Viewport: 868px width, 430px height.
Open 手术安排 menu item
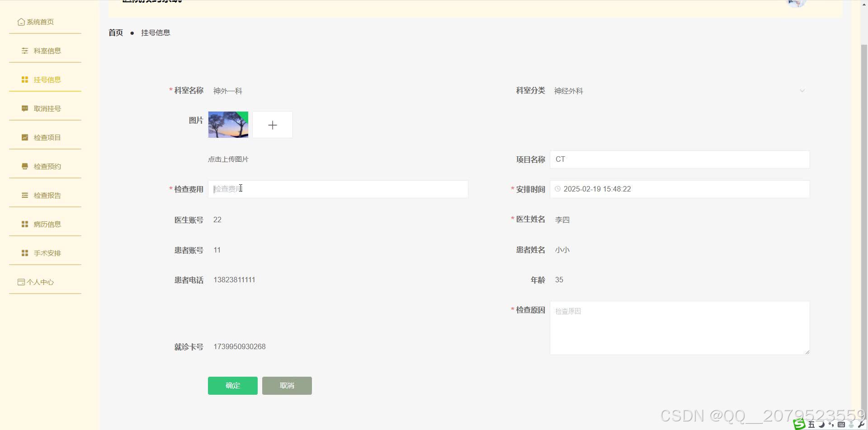pyautogui.click(x=45, y=253)
